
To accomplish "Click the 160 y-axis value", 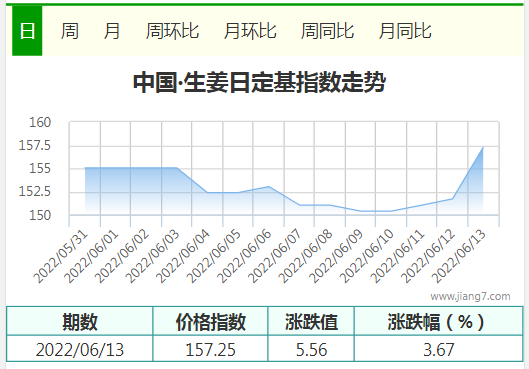I will tap(40, 122).
